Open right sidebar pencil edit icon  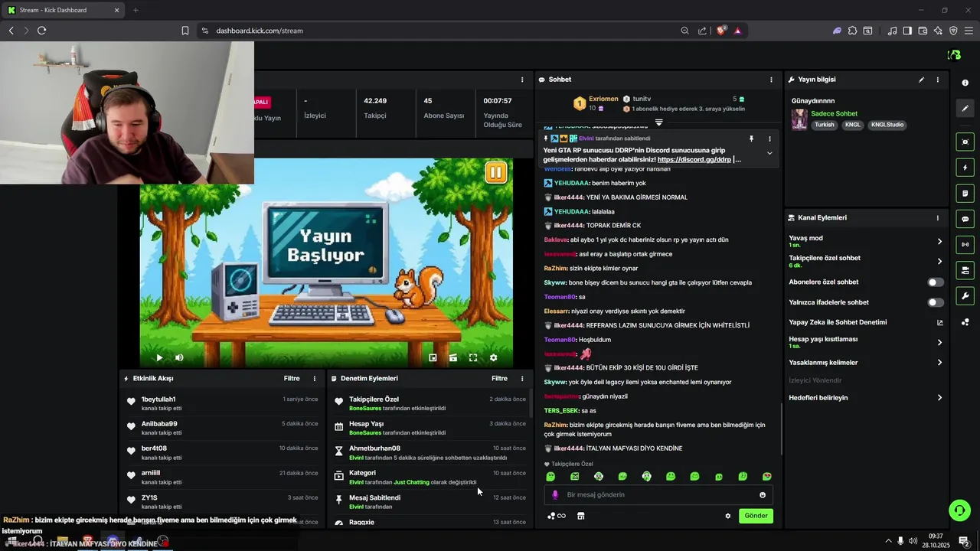tap(965, 109)
